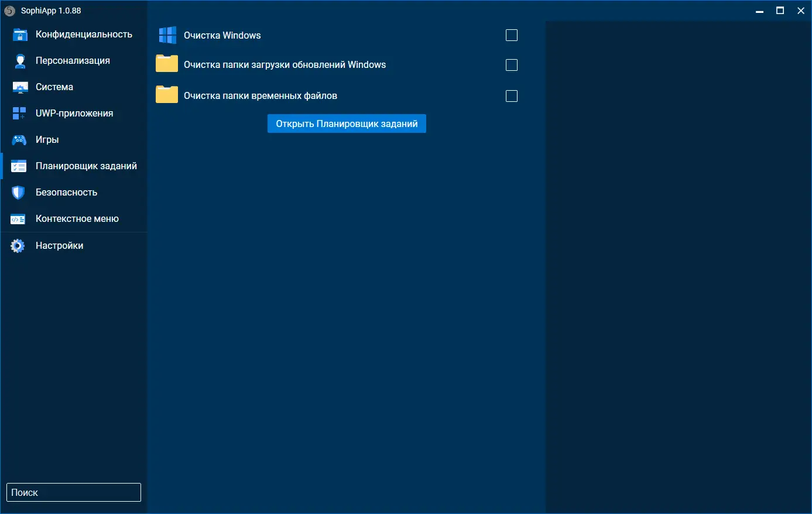Check the temporary files folder cleanup checkbox
The width and height of the screenshot is (812, 514).
(512, 96)
